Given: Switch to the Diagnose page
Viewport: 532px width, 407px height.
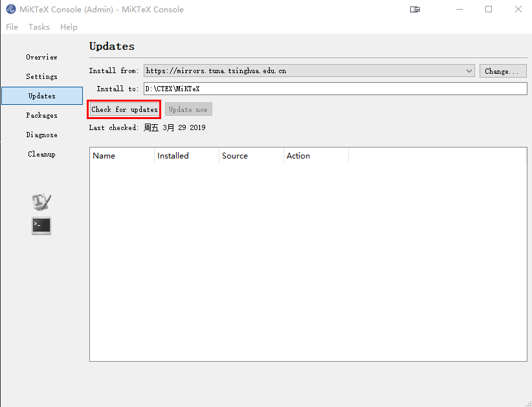Looking at the screenshot, I should point(41,135).
